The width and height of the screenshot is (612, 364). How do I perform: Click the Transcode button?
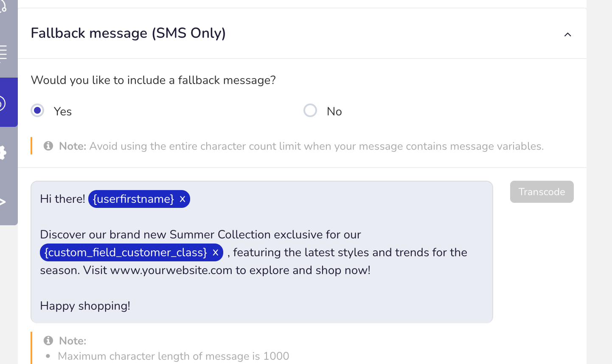pos(542,192)
